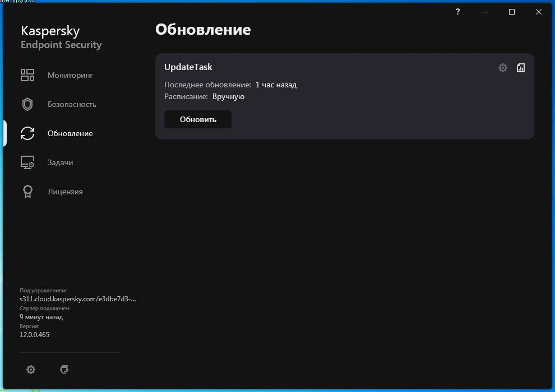555x392 pixels.
Task: Select the Обновление menu label
Action: 70,133
